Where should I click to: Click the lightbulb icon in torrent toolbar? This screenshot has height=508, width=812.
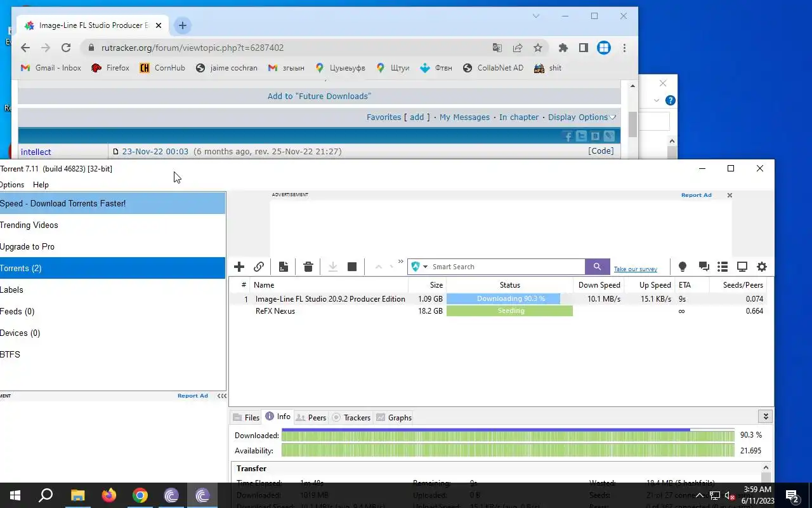pyautogui.click(x=683, y=267)
